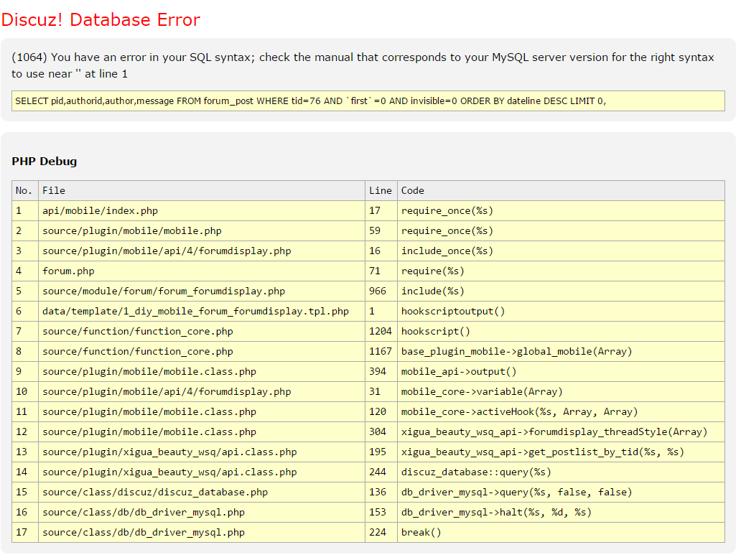Screen dimensions: 746x560
Task: Click the 'Code' column header
Action: pos(561,190)
